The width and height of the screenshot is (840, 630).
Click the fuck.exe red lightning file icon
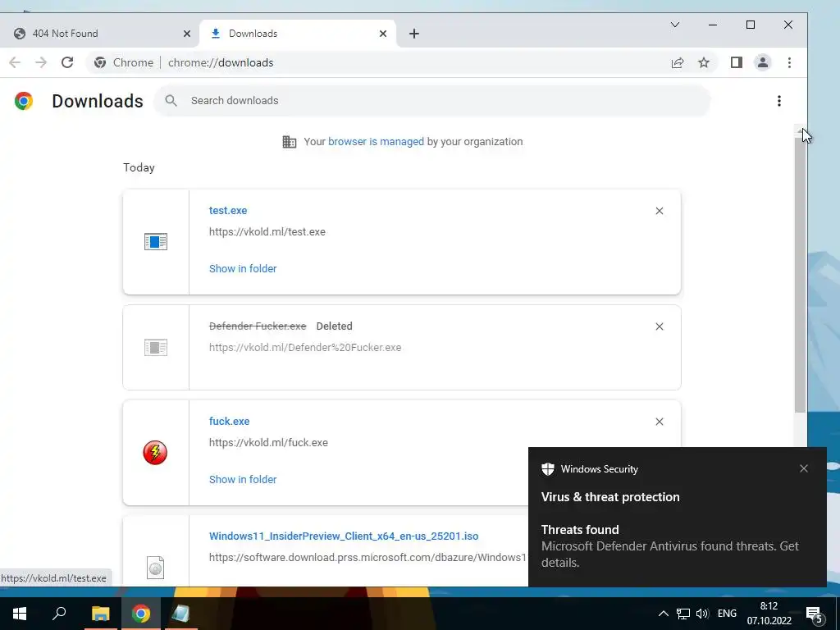coord(155,453)
